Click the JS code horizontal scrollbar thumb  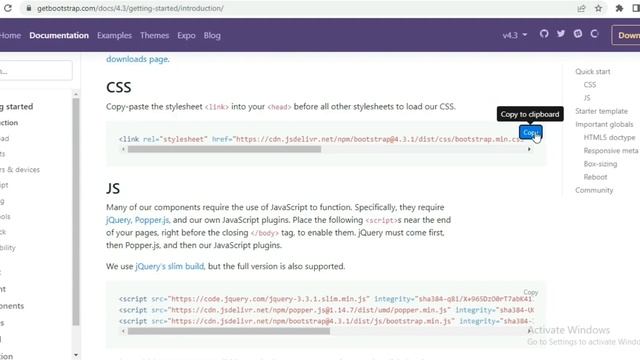(229, 331)
